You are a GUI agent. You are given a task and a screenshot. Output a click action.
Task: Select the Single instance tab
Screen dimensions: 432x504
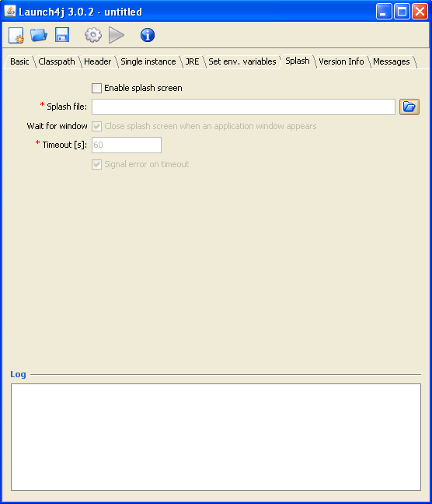click(148, 61)
